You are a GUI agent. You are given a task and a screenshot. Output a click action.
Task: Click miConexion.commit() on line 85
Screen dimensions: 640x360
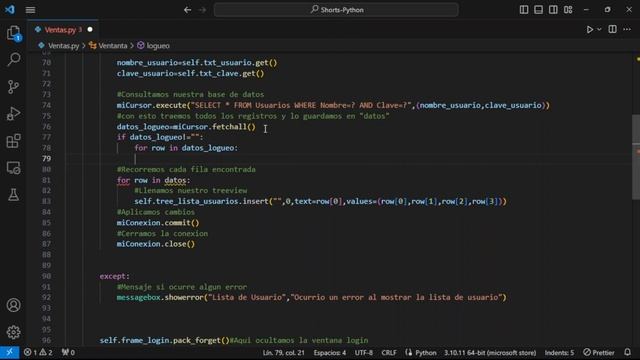click(158, 223)
